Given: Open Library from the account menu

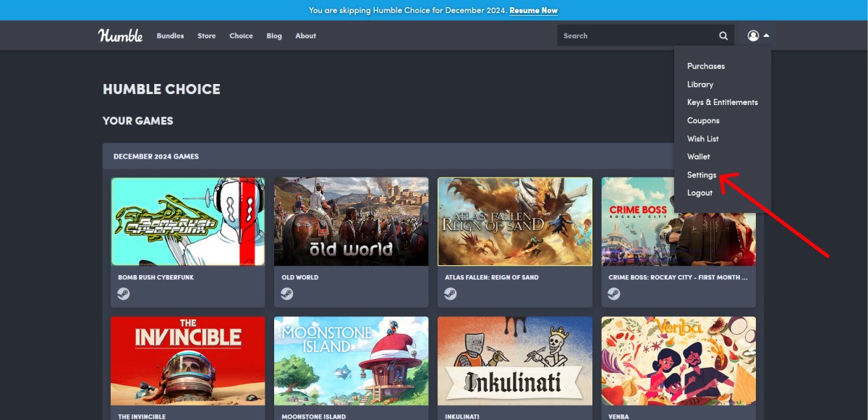Looking at the screenshot, I should point(700,84).
